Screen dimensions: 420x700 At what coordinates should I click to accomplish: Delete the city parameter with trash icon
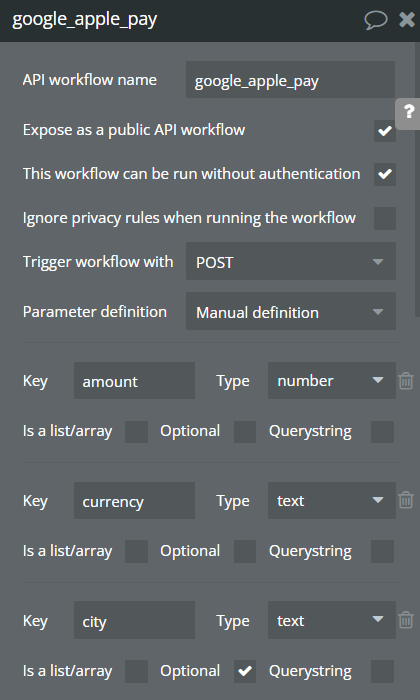coord(406,620)
